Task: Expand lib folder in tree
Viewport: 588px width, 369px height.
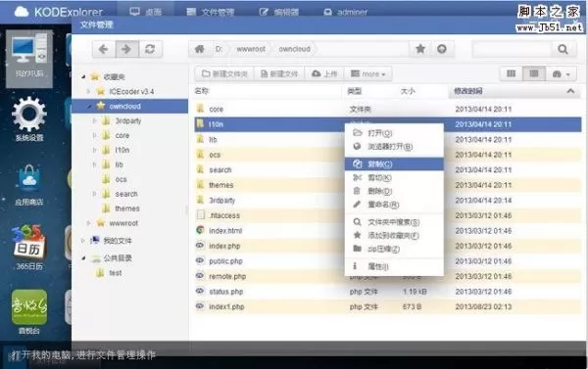Action: pyautogui.click(x=94, y=164)
